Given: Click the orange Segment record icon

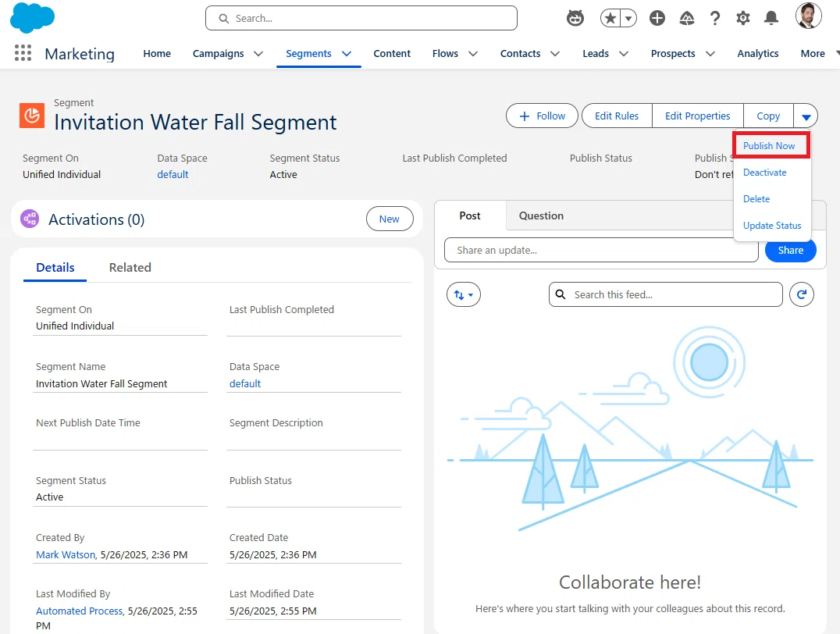Looking at the screenshot, I should (x=32, y=116).
